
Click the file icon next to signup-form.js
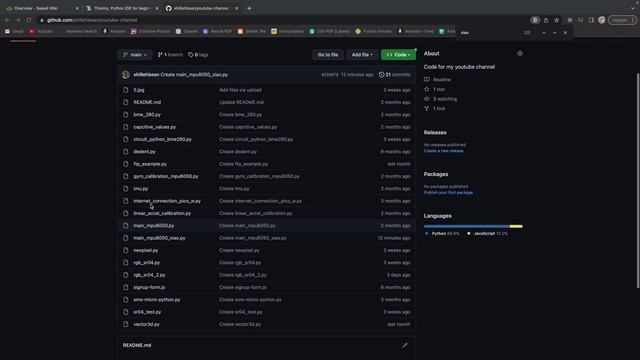pyautogui.click(x=126, y=287)
